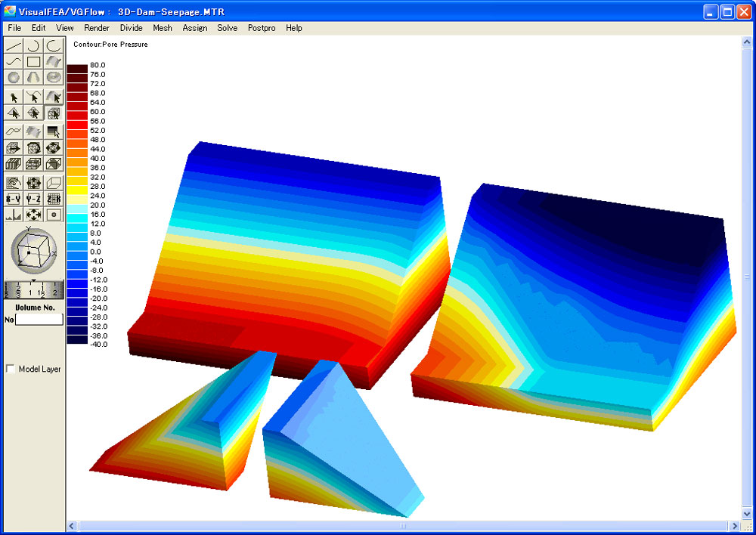The image size is (756, 535).
Task: Switch to the X-Y plane view
Action: [x=14, y=199]
